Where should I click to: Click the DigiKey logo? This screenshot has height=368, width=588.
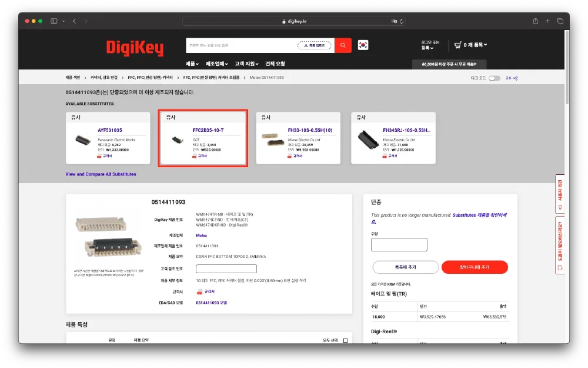point(134,47)
